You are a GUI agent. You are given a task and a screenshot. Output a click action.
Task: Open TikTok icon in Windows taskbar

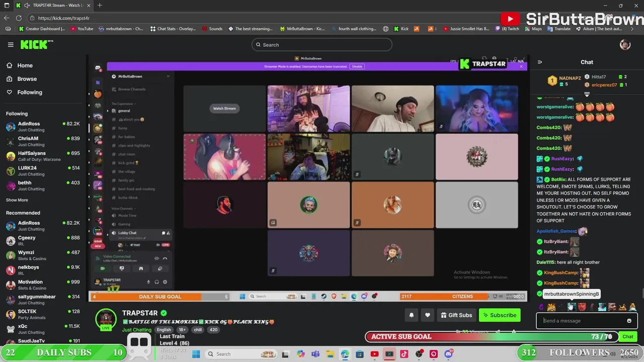point(404,354)
